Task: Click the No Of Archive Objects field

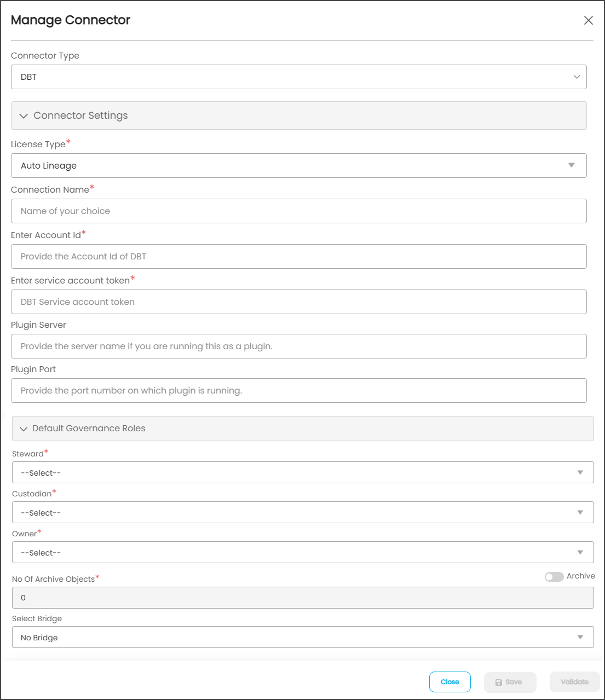Action: (302, 598)
